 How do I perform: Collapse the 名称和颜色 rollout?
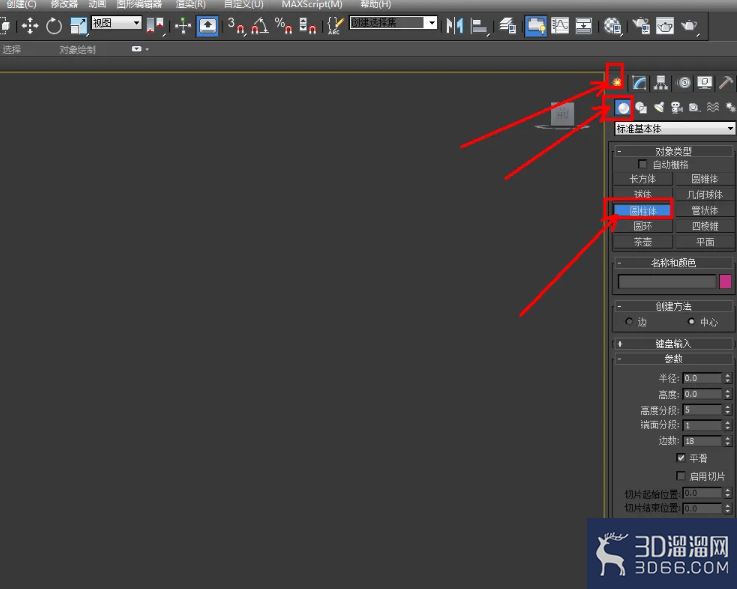673,263
